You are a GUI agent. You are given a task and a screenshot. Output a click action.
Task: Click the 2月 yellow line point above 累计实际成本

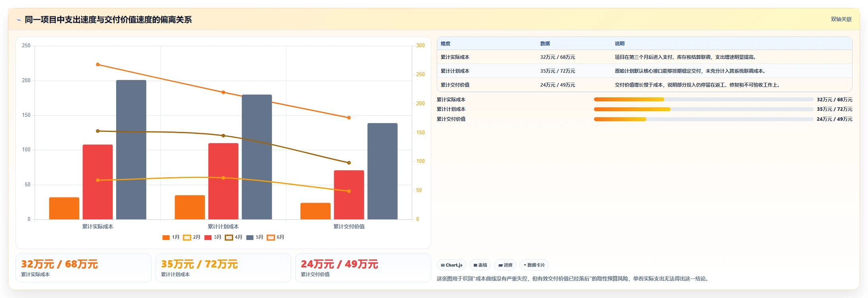click(98, 180)
